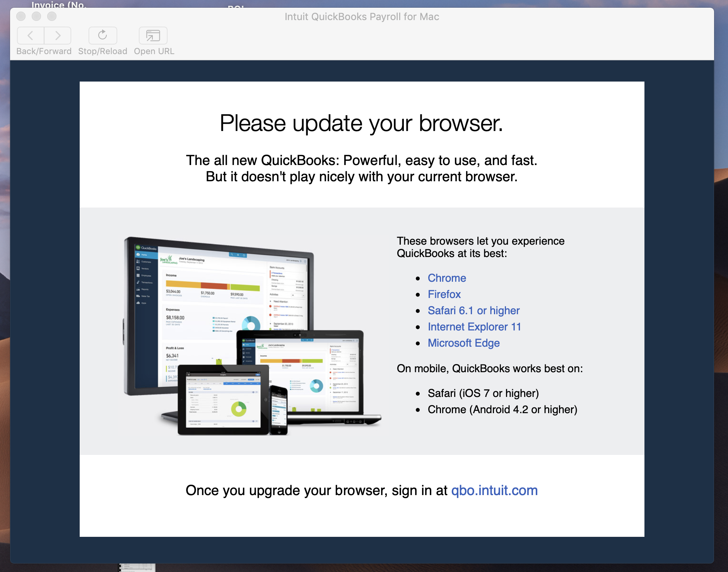Screen dimensions: 728x572
Task: Open the Firefox download link
Action: pyautogui.click(x=444, y=294)
